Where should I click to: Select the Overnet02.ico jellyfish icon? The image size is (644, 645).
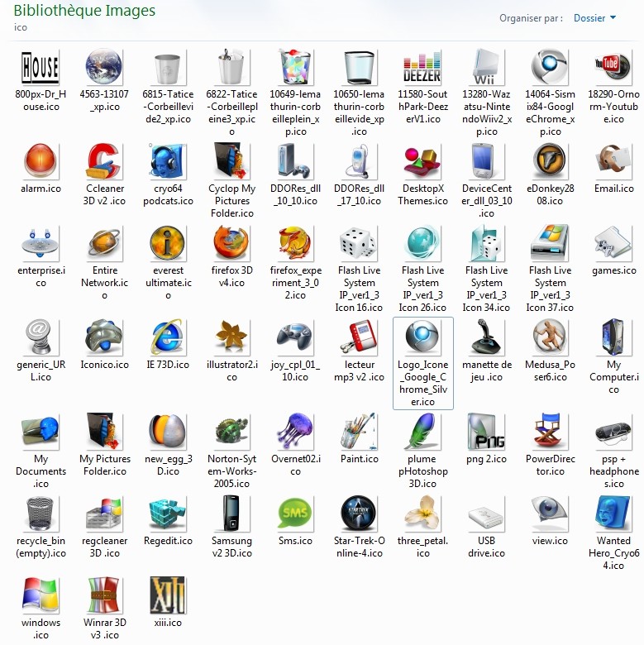coord(295,432)
